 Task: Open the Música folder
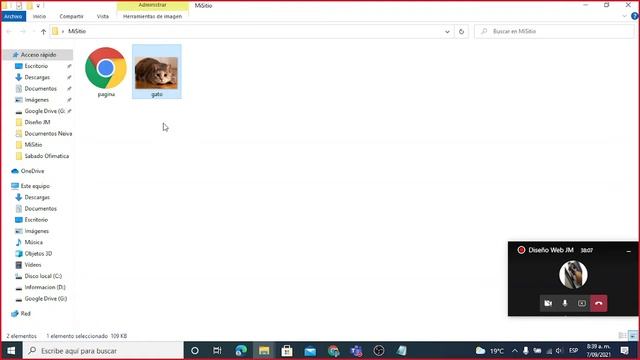click(33, 242)
